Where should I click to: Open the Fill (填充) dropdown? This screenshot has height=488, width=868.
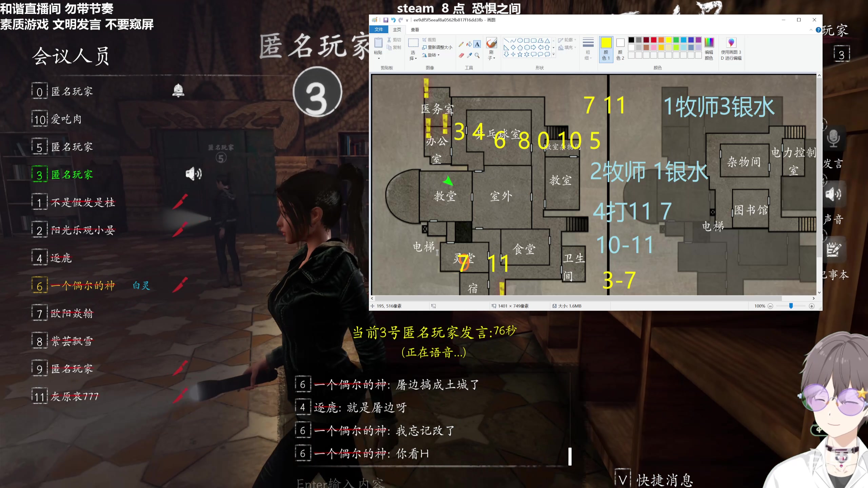[567, 47]
